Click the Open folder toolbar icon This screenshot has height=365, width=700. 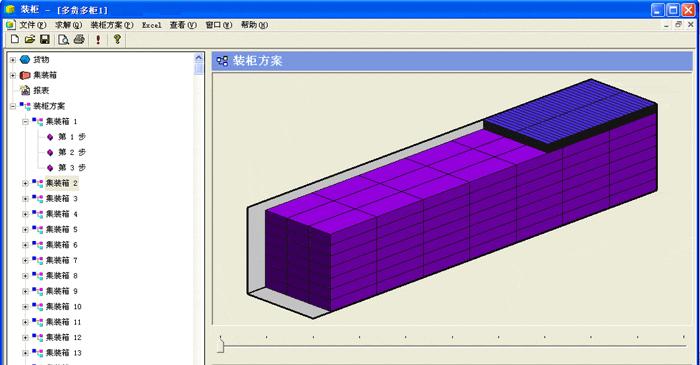30,39
